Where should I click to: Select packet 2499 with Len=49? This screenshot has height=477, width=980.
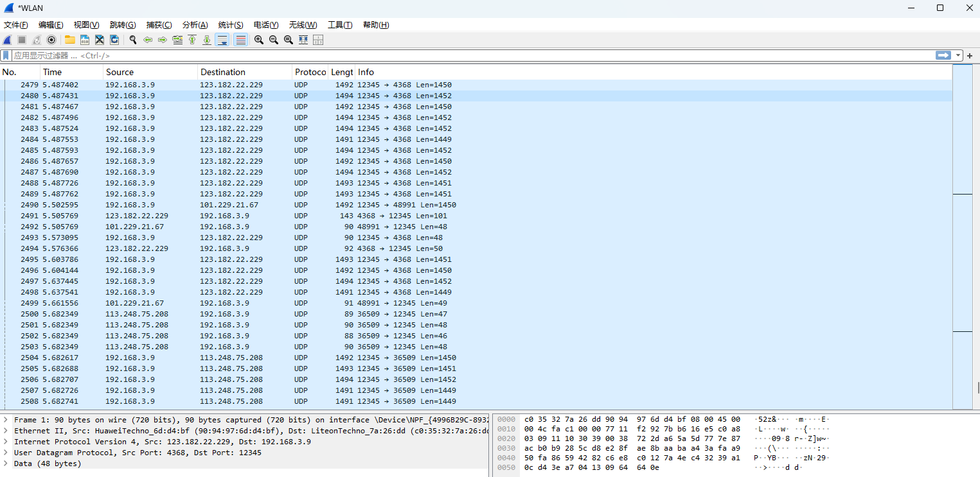(x=476, y=303)
